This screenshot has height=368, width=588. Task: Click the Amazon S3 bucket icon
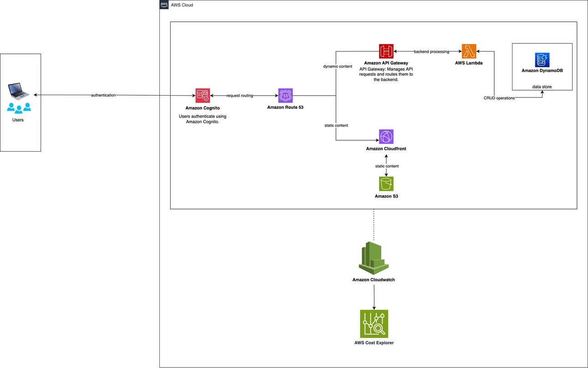(x=386, y=184)
